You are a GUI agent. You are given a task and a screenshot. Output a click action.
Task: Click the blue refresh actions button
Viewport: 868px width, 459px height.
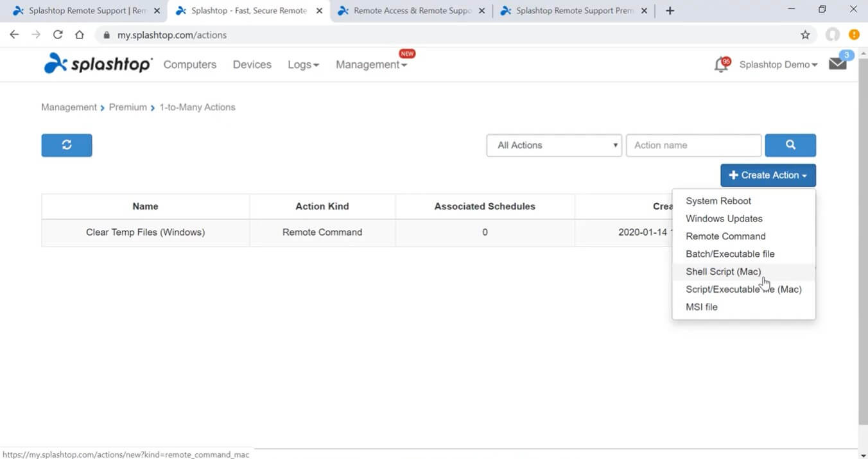[x=67, y=145]
